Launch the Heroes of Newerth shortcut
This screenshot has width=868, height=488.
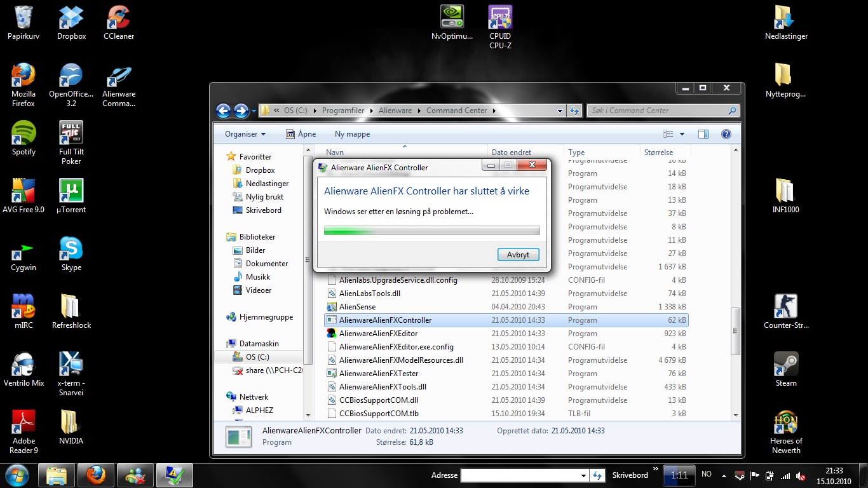(786, 431)
